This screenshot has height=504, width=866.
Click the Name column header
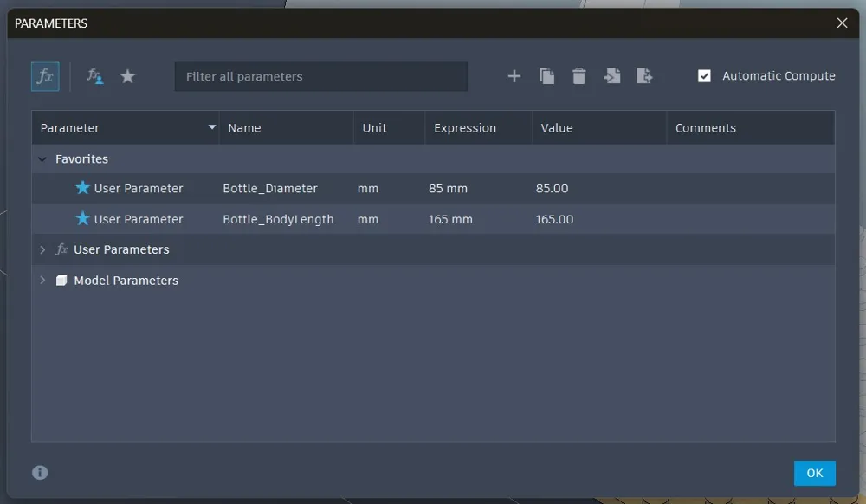click(287, 128)
